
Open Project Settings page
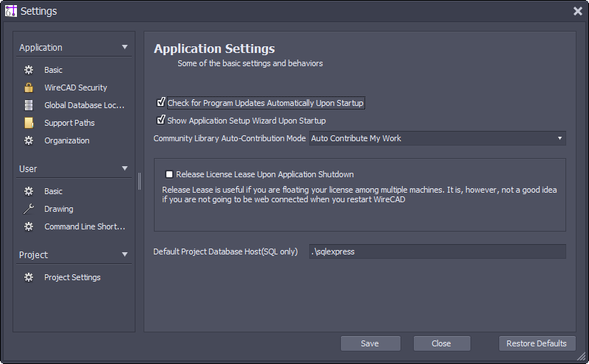[x=72, y=277]
